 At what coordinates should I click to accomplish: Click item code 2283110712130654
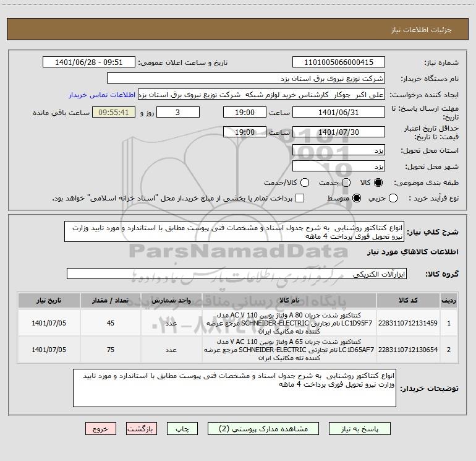click(x=408, y=350)
